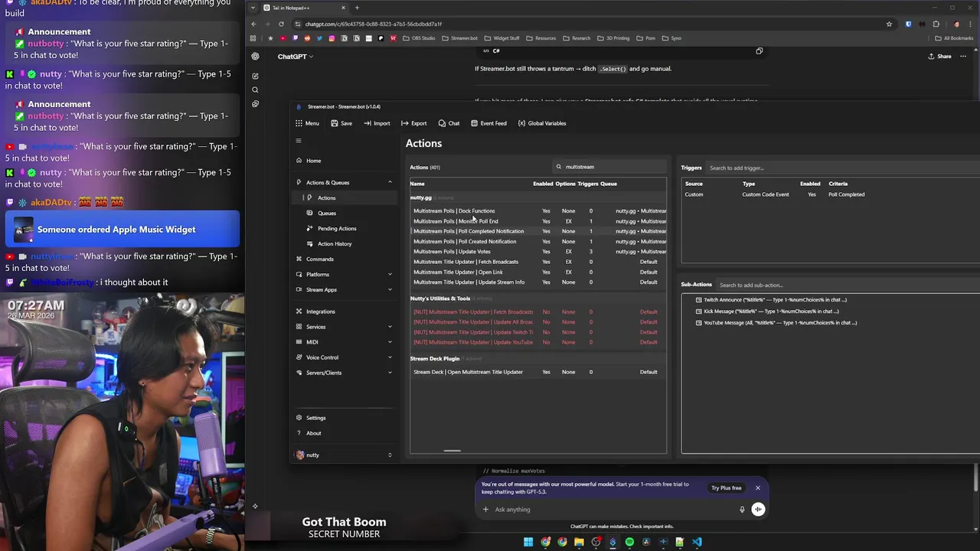Copy the C# code block

coord(759,51)
